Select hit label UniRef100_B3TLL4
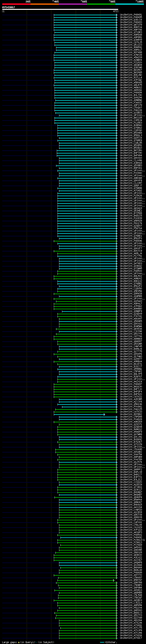Viewport: 146px width, 644px height. (131, 77)
